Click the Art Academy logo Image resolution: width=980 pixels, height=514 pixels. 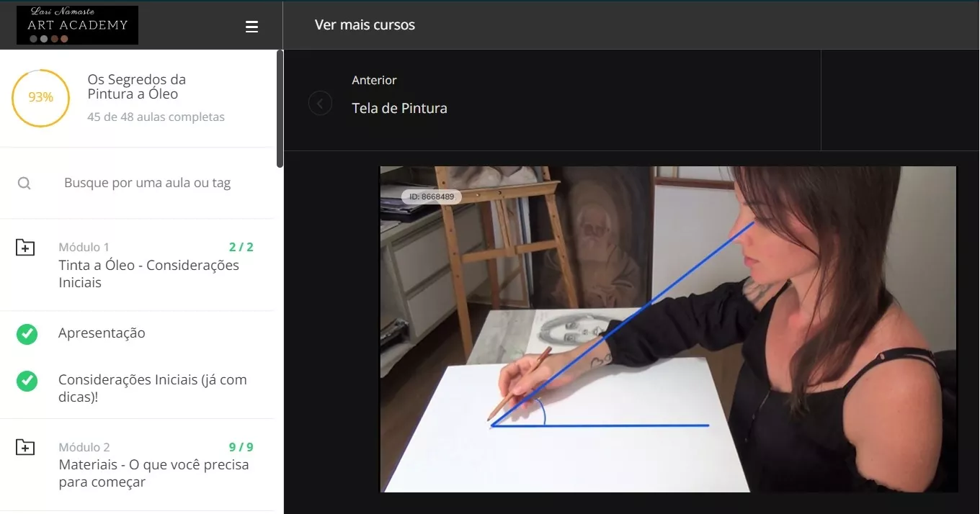coord(77,25)
